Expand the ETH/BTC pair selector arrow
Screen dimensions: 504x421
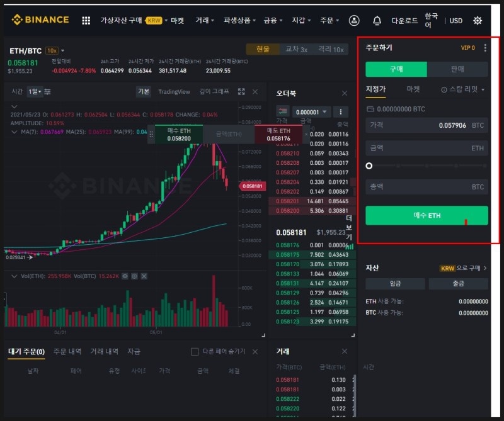pyautogui.click(x=62, y=51)
